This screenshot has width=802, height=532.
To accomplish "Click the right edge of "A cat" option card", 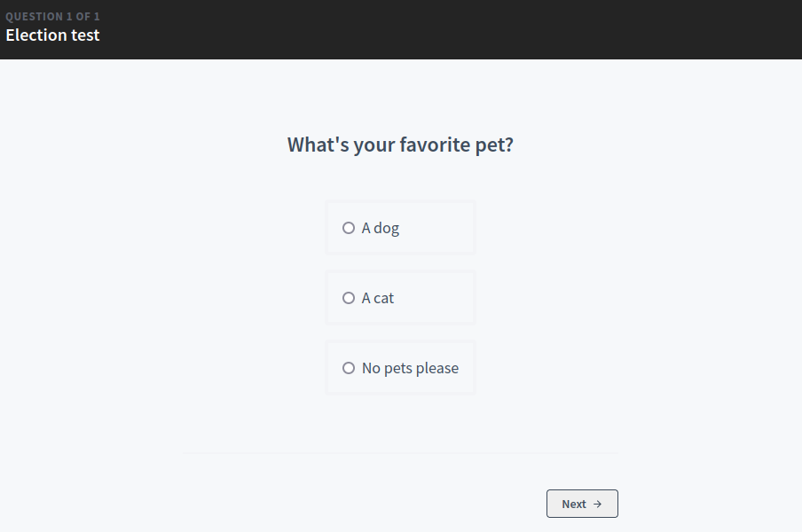I will click(x=468, y=298).
